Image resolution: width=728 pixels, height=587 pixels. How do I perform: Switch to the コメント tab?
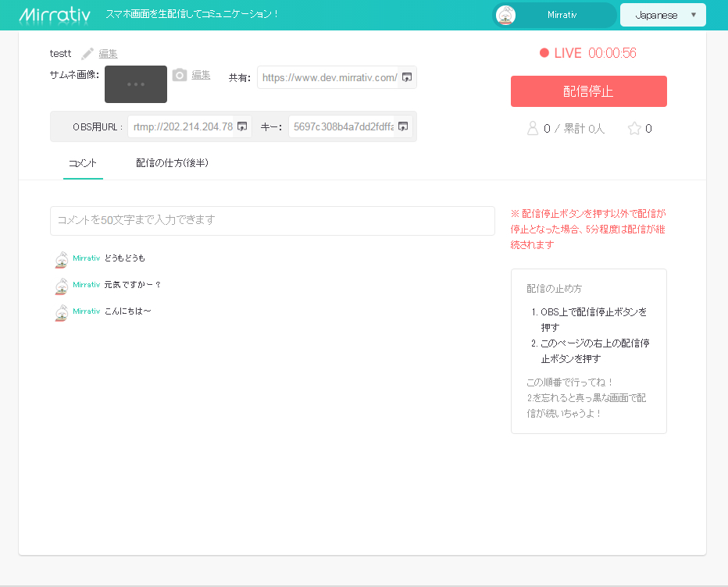click(x=83, y=163)
